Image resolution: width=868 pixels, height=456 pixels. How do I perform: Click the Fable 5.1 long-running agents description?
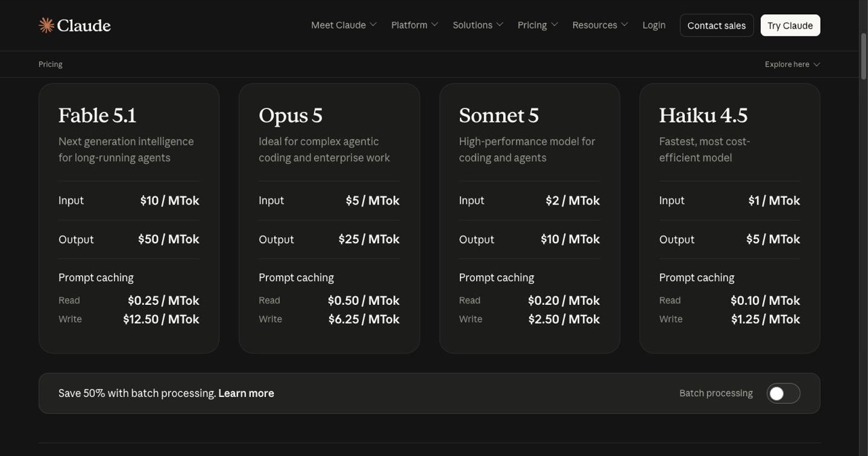tap(126, 150)
